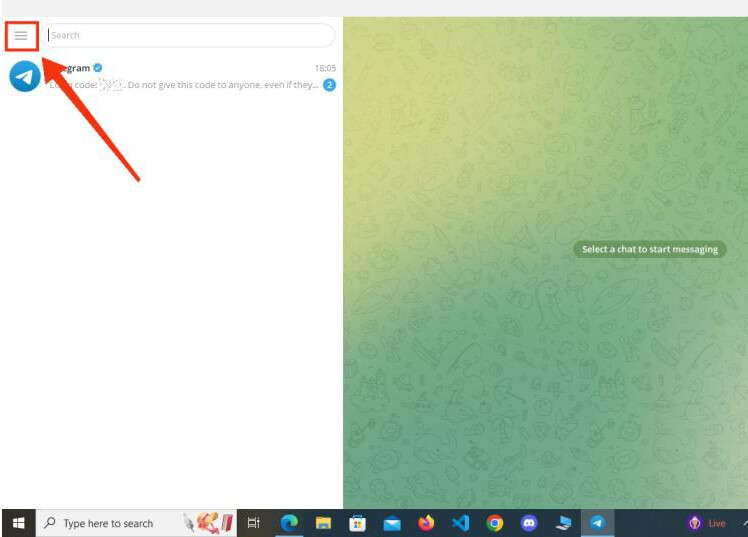Click the blue verified badge

[x=98, y=68]
